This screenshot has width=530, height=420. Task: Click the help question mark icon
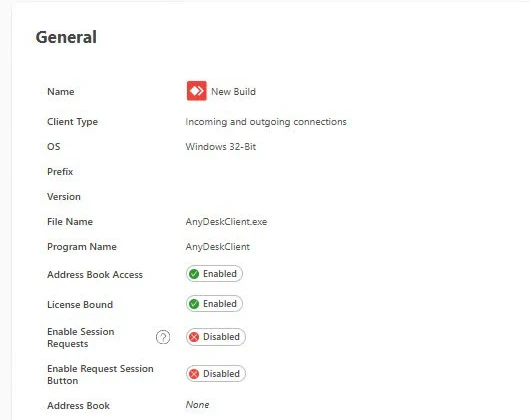163,337
